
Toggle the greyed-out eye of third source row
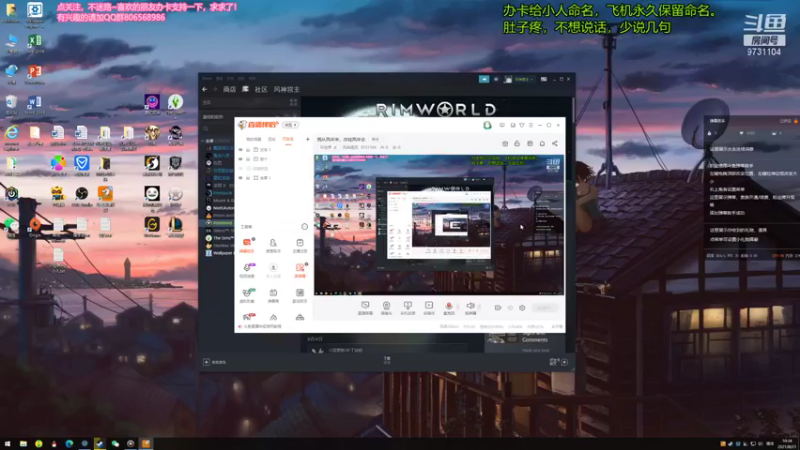coord(241,168)
